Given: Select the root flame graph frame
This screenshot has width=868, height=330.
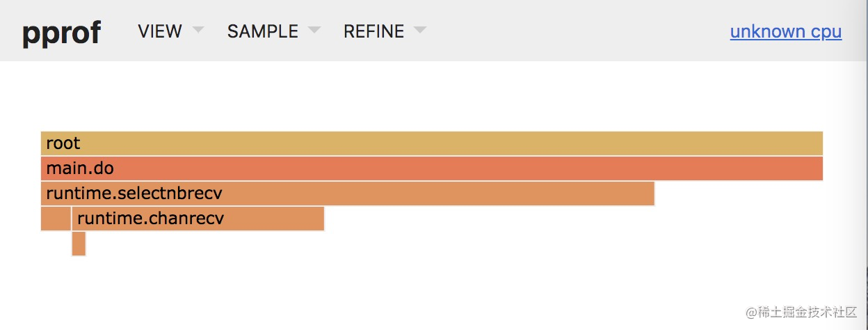Looking at the screenshot, I should [432, 143].
